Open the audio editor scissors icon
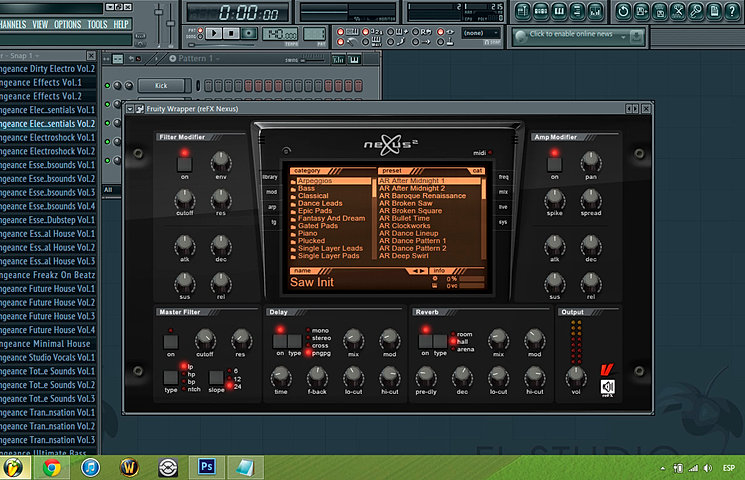Viewport: 745px width, 480px height. click(678, 11)
